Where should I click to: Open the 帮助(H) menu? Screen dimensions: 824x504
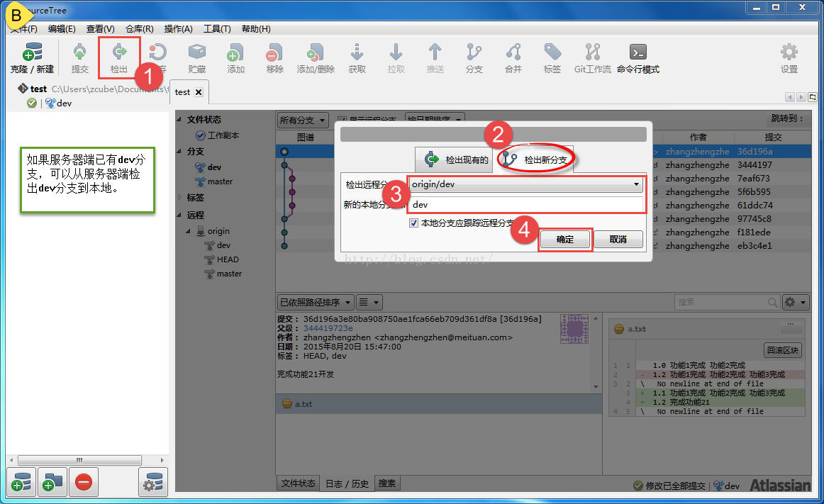click(256, 29)
